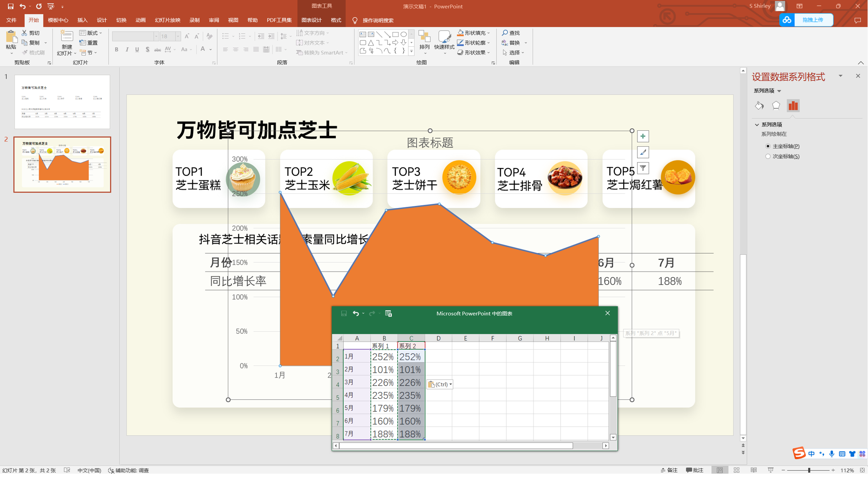Open the 插入 ribbon tab
868x477 pixels.
(x=82, y=20)
